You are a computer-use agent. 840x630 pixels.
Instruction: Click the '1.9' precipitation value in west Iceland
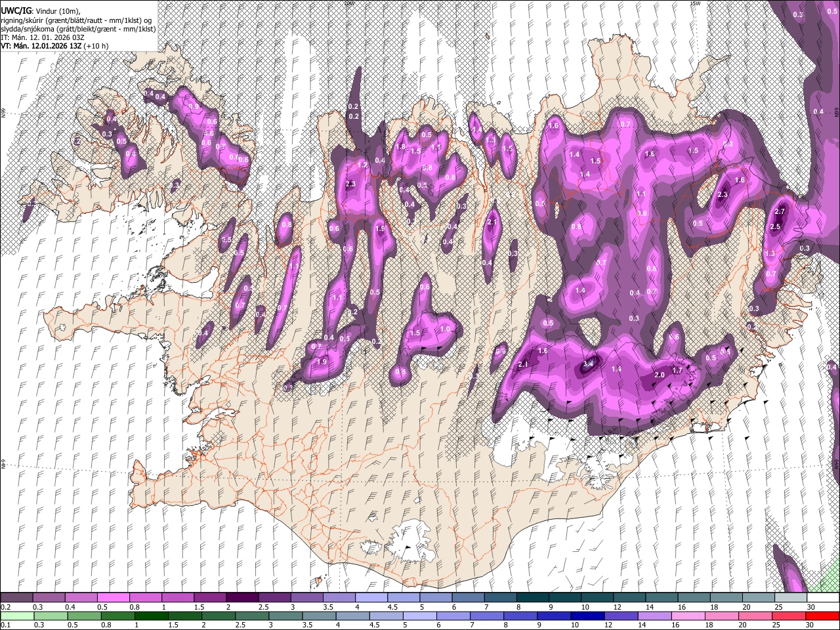point(322,362)
